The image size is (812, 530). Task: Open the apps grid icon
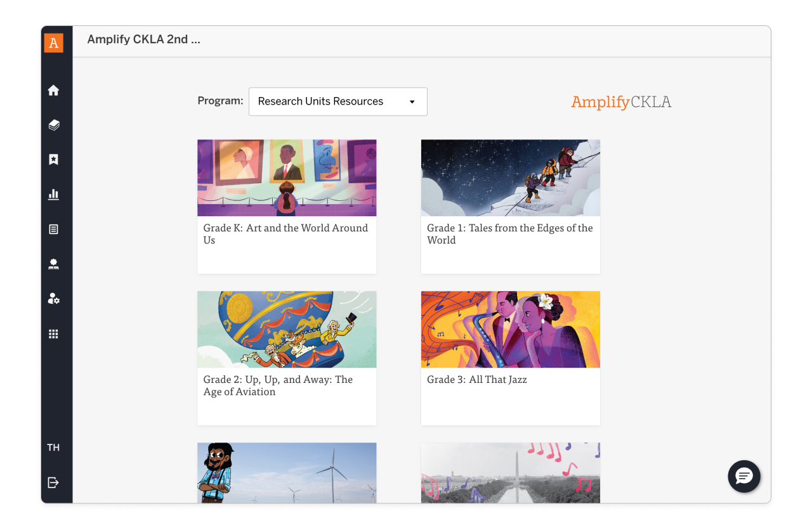[x=54, y=333]
